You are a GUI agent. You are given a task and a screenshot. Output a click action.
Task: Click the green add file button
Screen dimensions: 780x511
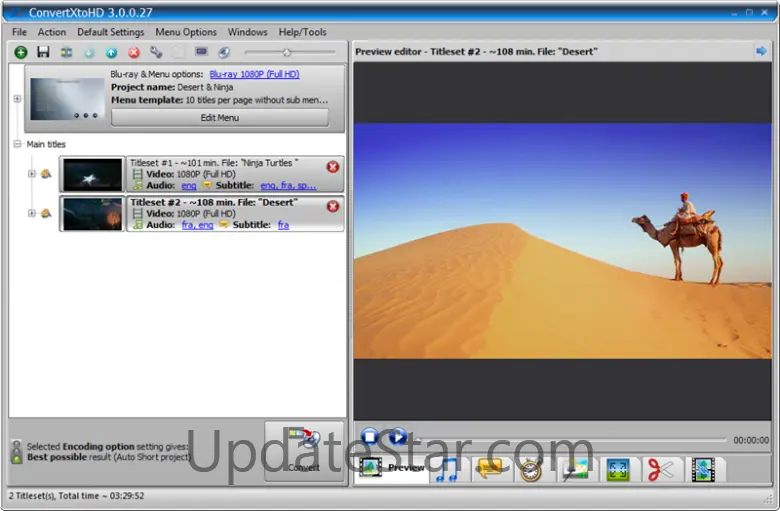(x=20, y=52)
